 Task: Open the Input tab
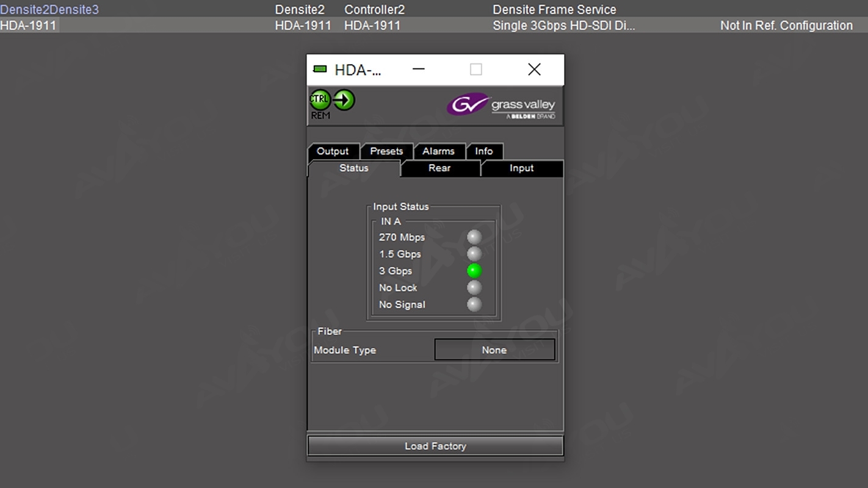[x=521, y=168]
